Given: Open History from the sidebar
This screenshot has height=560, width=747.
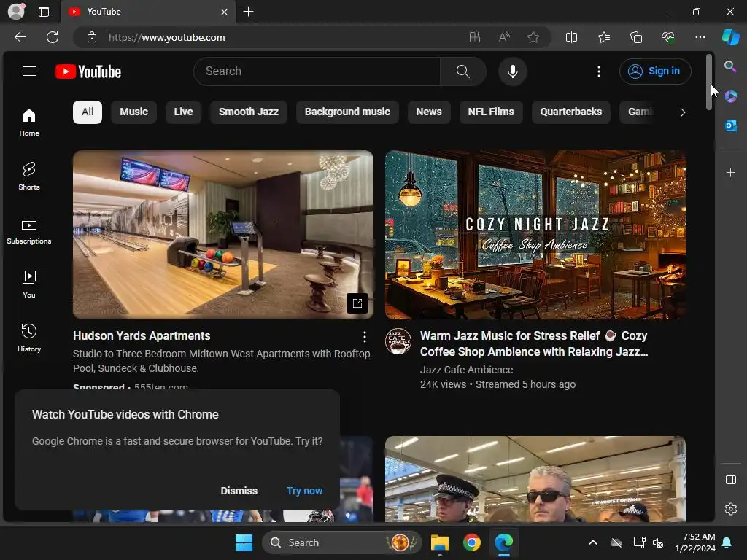Looking at the screenshot, I should point(29,338).
